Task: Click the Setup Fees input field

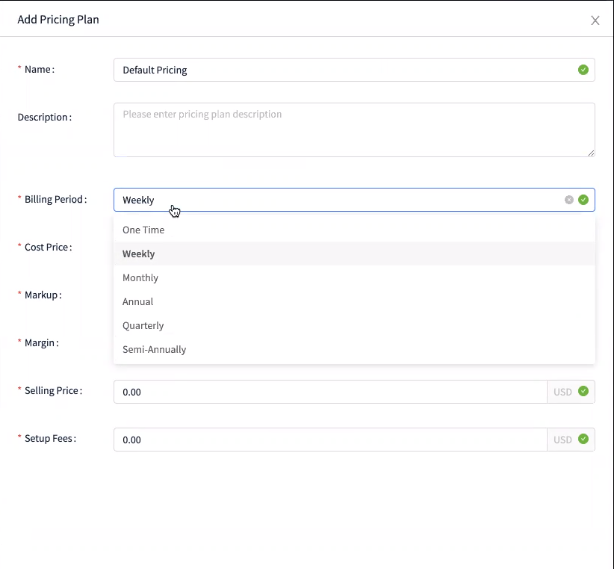Action: 330,439
